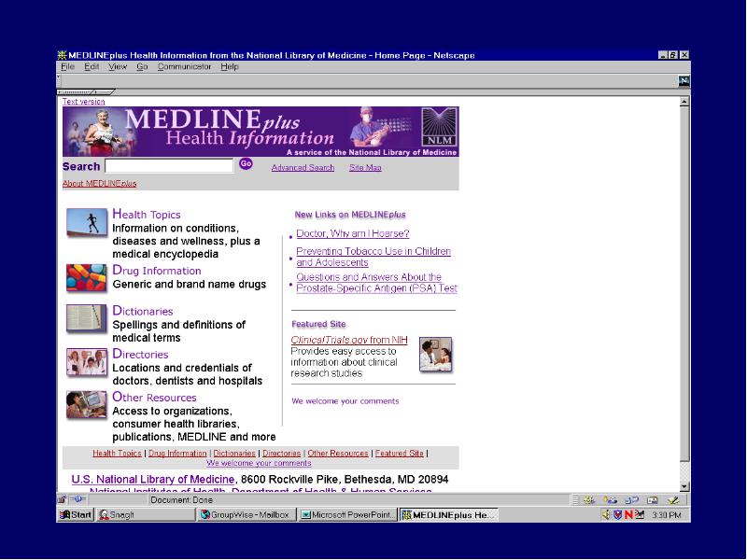Open the Edit menu
The width and height of the screenshot is (747, 560).
tap(92, 66)
